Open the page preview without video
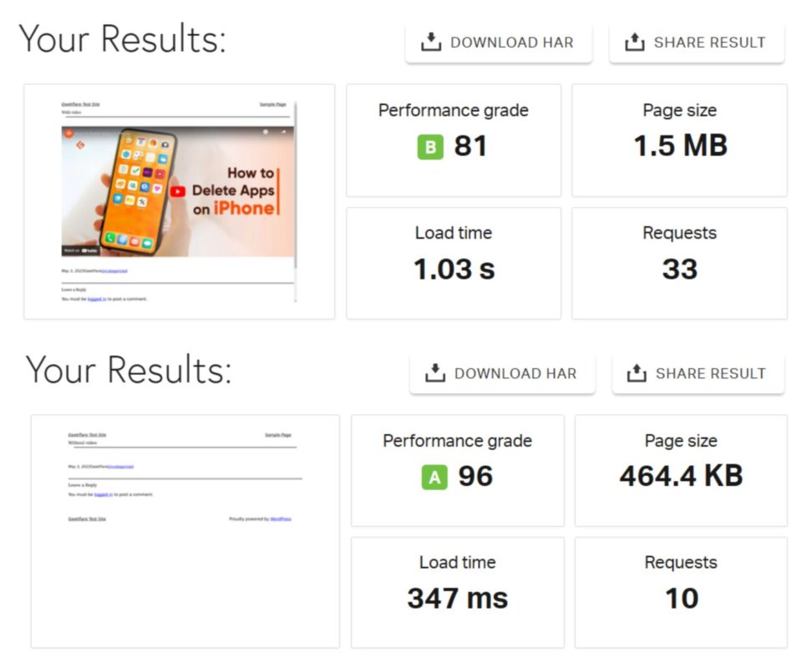 pos(185,531)
